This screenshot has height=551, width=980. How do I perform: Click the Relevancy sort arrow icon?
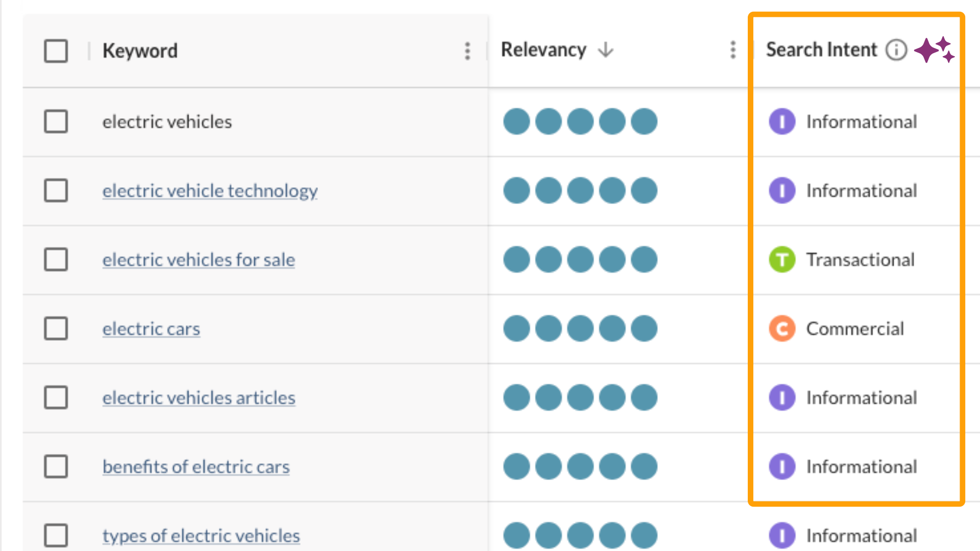tap(605, 50)
